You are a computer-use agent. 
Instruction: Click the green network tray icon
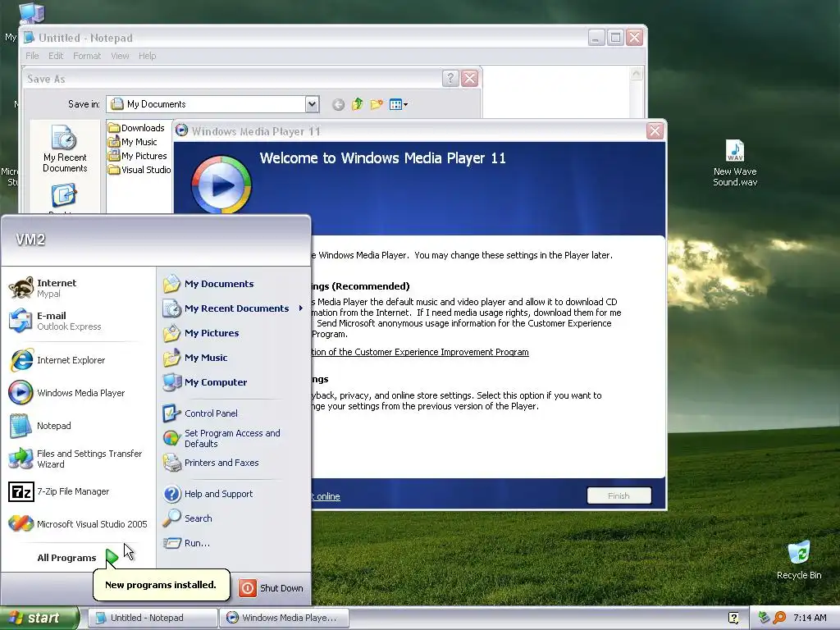[x=764, y=618]
